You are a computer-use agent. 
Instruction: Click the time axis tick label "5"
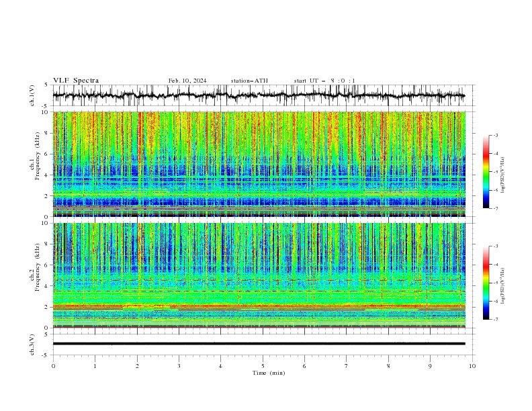(263, 366)
